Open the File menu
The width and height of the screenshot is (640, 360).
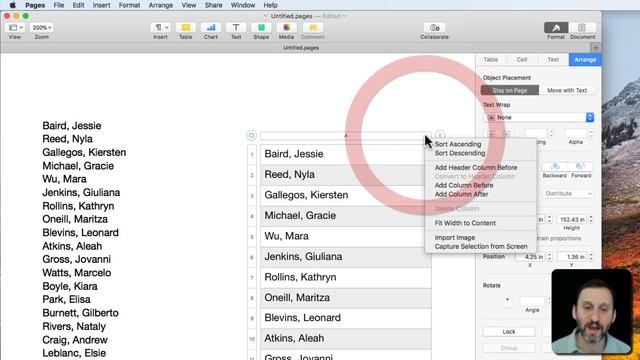pyautogui.click(x=59, y=5)
